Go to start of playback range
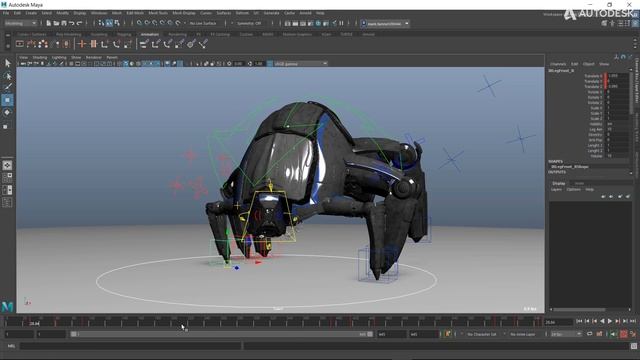Screen dimensions: 640x360 click(579, 322)
